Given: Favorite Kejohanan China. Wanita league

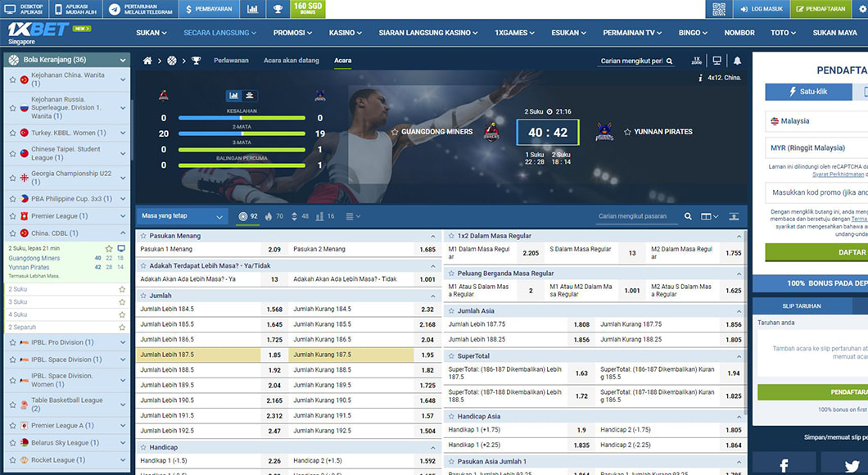Looking at the screenshot, I should [12, 79].
